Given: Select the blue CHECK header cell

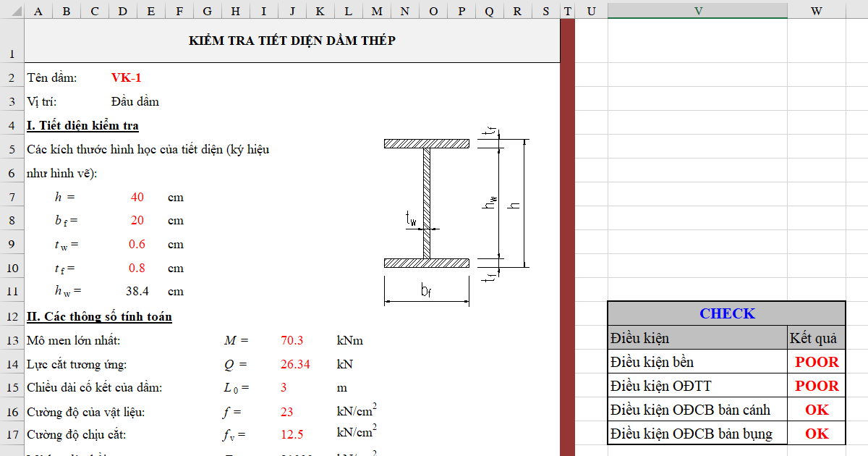Looking at the screenshot, I should coord(726,313).
